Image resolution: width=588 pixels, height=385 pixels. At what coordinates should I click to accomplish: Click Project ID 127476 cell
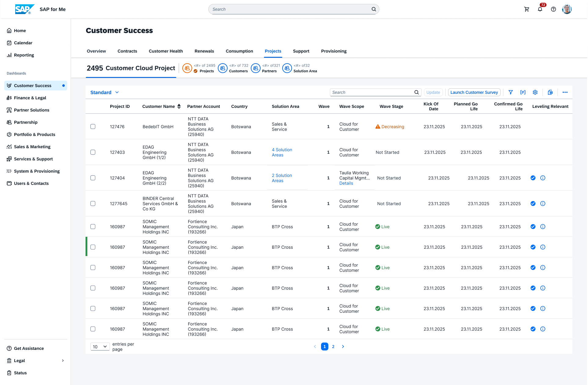pos(117,127)
